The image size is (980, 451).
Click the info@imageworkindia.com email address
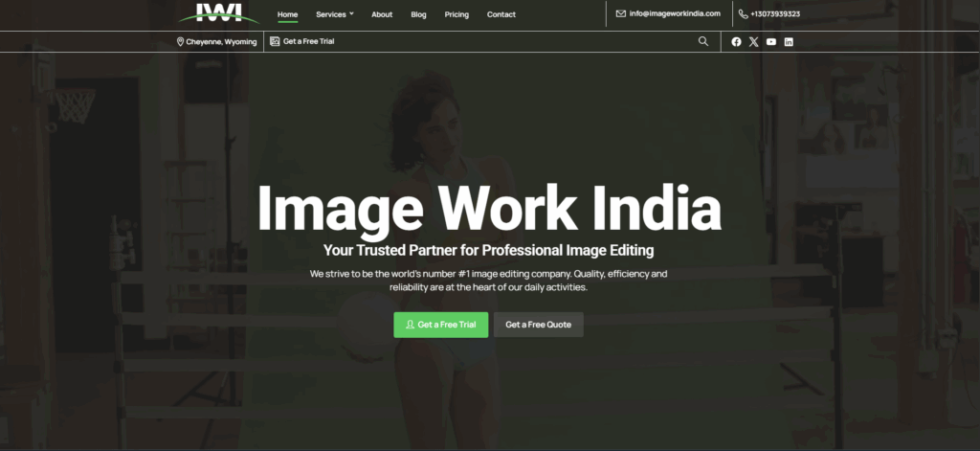(675, 13)
